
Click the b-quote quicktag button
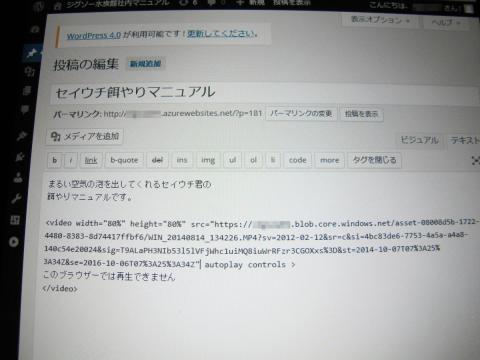(x=124, y=160)
